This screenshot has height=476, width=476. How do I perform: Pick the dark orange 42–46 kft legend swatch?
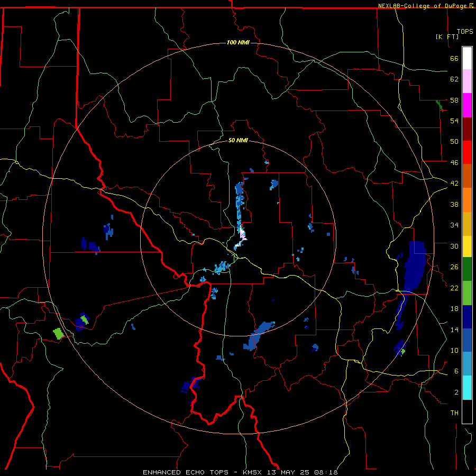(x=467, y=176)
